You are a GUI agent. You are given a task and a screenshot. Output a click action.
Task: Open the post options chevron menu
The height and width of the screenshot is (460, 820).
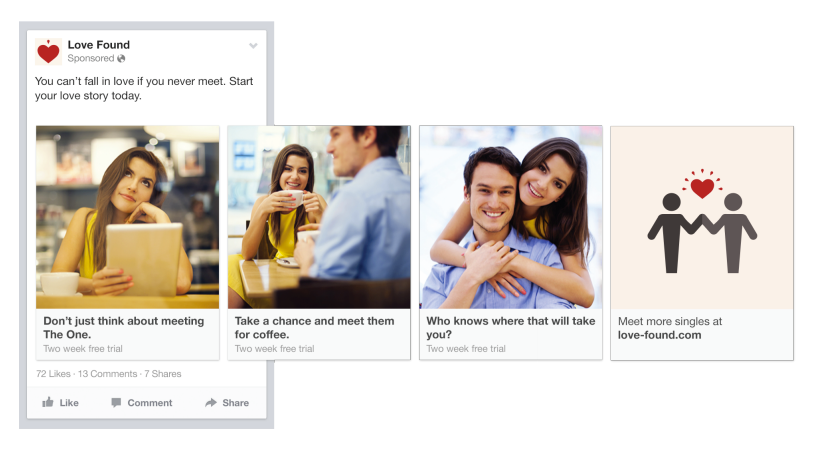253,46
